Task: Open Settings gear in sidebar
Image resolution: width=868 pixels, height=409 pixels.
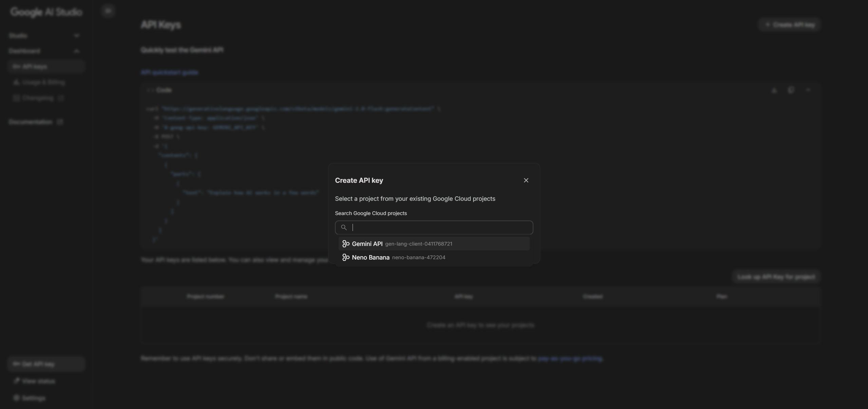Action: [16, 397]
